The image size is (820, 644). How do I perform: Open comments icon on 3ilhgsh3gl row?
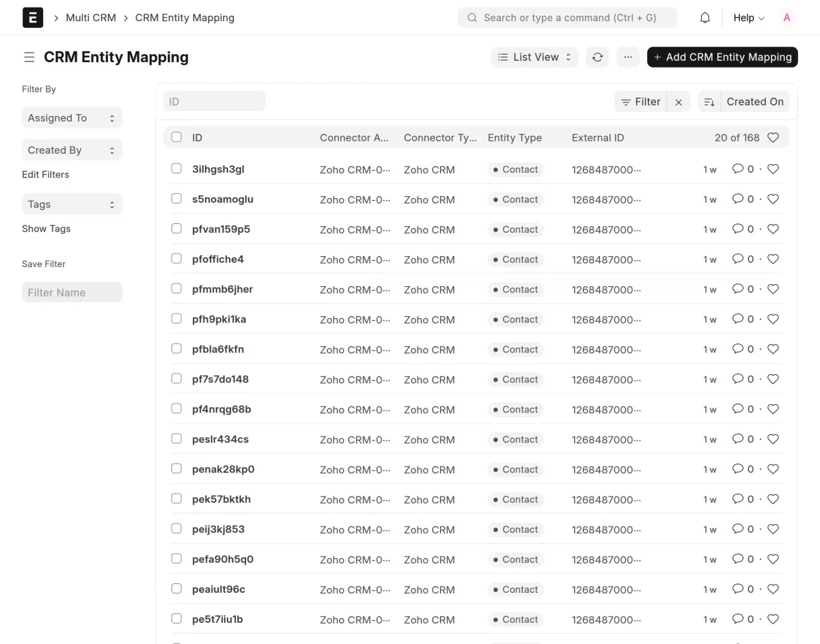tap(737, 169)
